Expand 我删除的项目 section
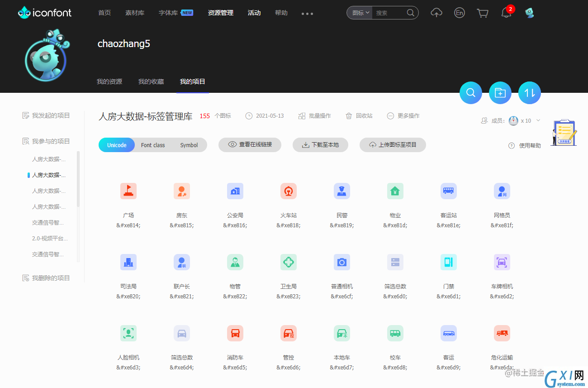Viewport: 588px width, 388px height. (46, 278)
